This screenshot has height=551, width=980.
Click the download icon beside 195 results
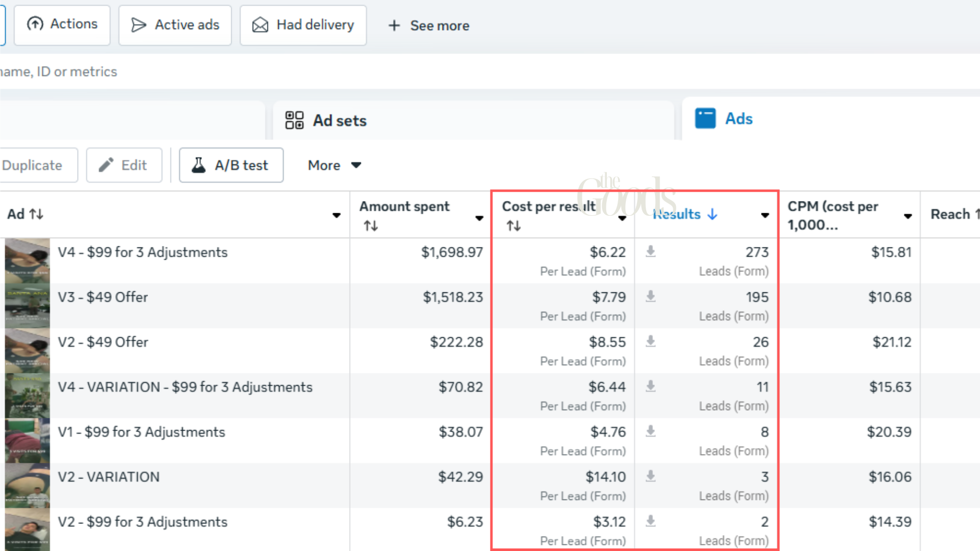(x=650, y=296)
